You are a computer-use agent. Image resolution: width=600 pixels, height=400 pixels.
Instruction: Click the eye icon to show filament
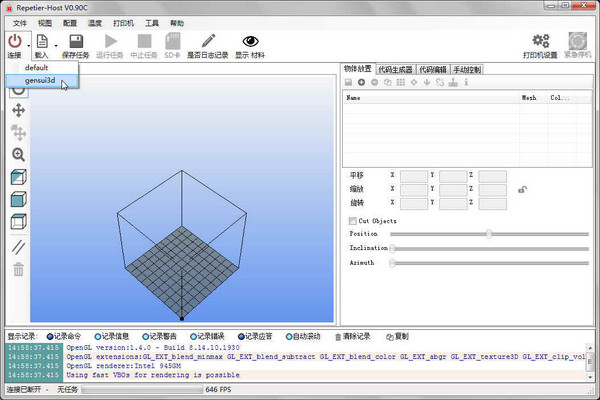click(250, 41)
